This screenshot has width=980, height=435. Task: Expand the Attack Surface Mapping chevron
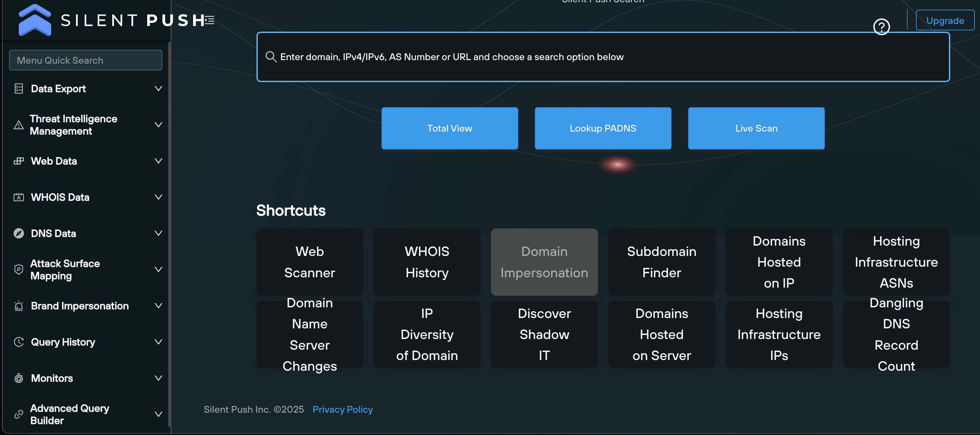click(158, 269)
